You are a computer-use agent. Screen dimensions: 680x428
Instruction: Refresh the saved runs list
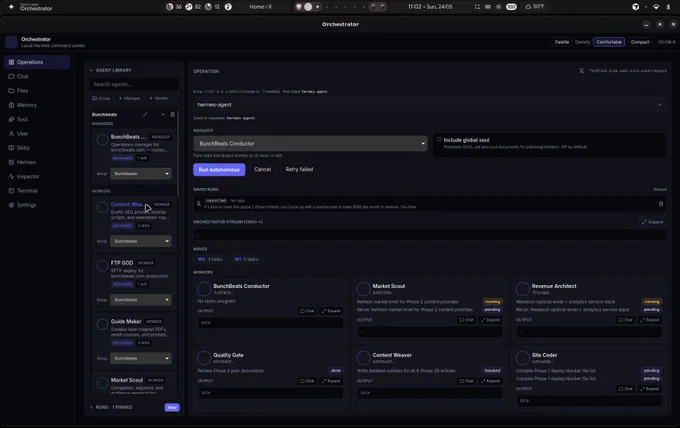coord(660,189)
